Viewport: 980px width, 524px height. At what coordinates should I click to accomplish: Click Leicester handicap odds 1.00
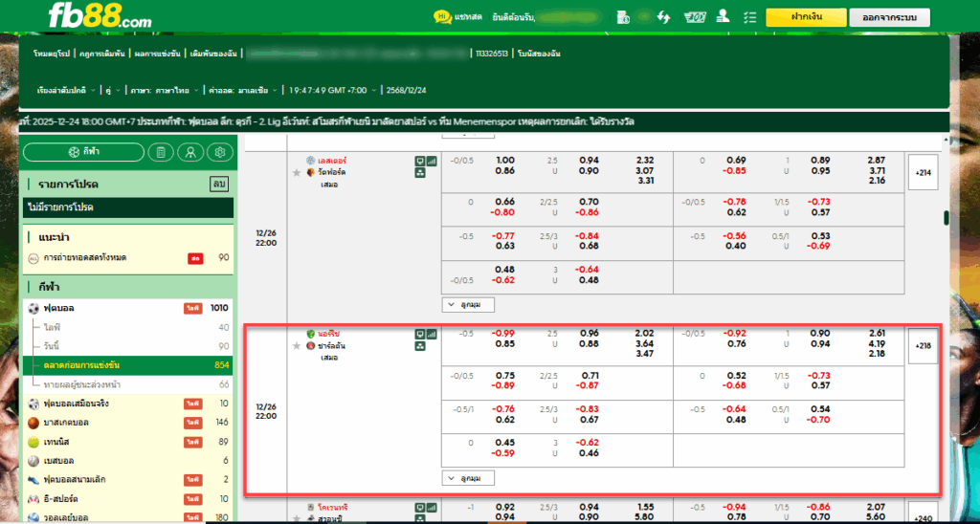click(x=505, y=160)
